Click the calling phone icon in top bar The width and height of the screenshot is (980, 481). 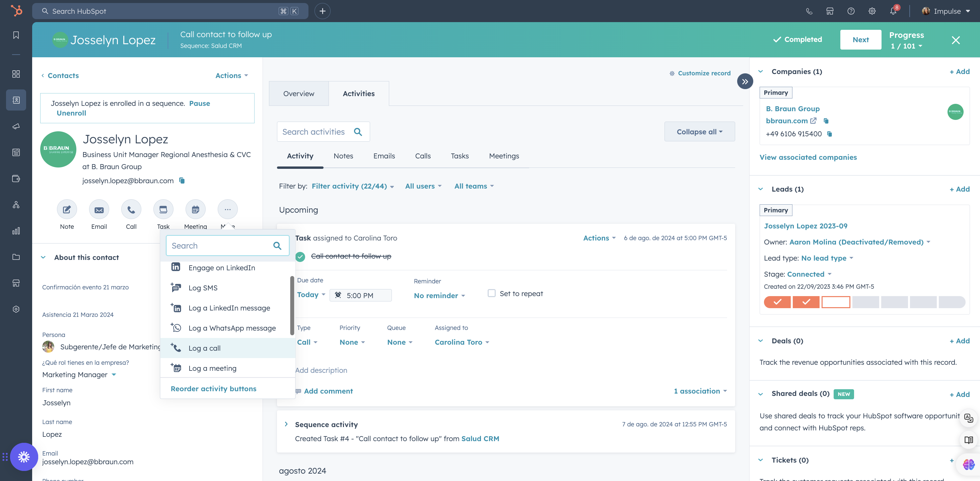pos(809,11)
